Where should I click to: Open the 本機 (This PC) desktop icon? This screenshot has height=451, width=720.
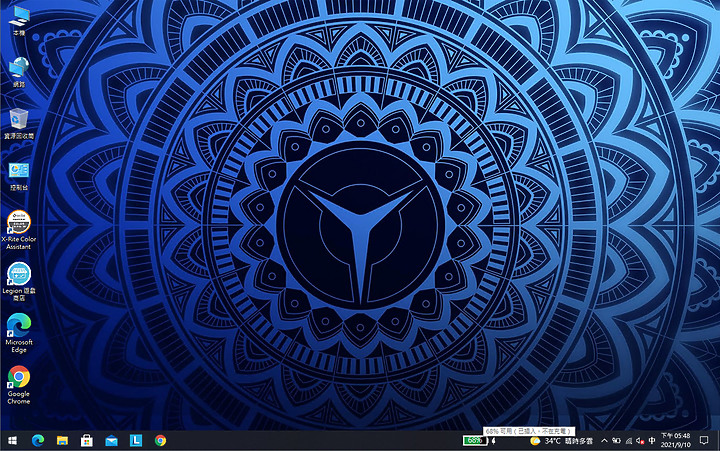[x=19, y=22]
